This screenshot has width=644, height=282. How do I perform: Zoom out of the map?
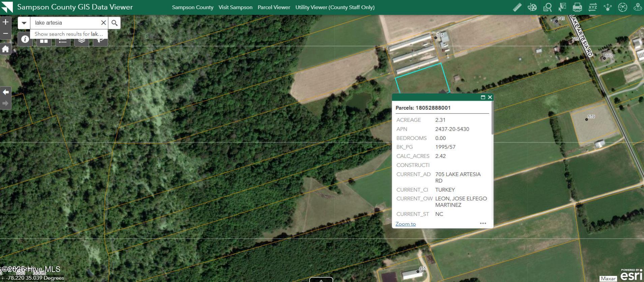(5, 34)
